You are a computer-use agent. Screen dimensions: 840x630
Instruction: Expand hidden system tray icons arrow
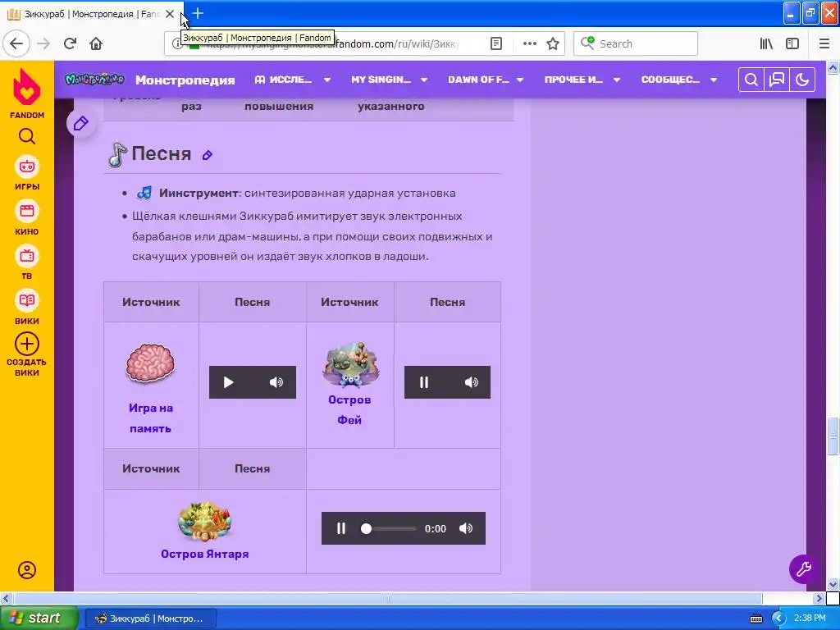pos(778,619)
